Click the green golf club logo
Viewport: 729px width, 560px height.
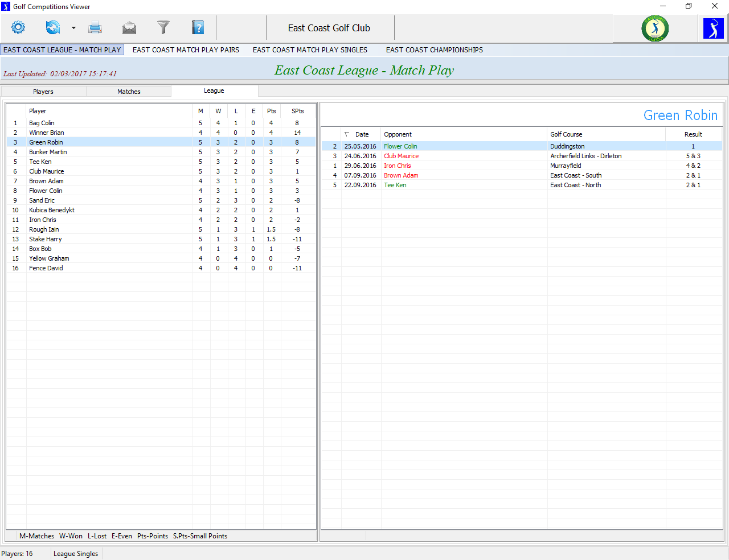pos(655,28)
